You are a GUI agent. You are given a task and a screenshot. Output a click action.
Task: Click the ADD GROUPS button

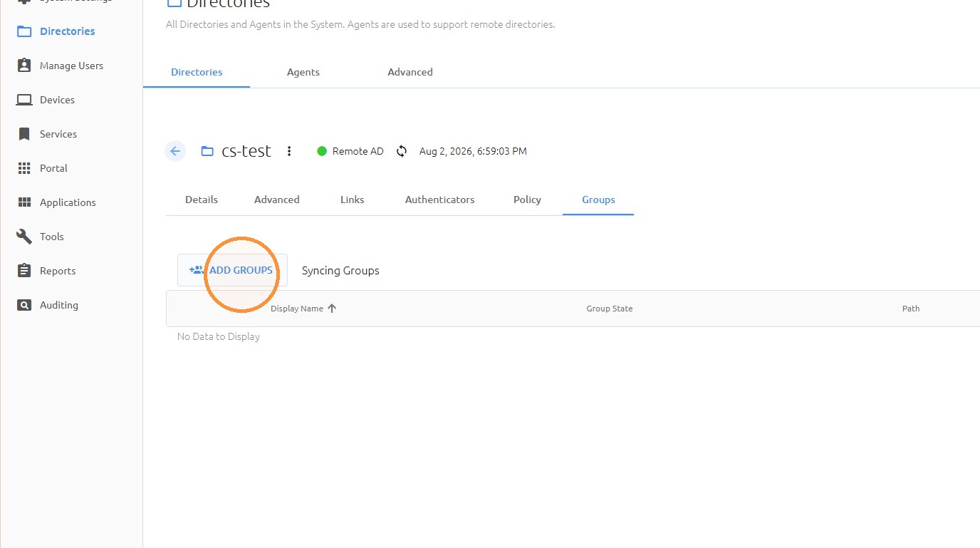point(232,271)
